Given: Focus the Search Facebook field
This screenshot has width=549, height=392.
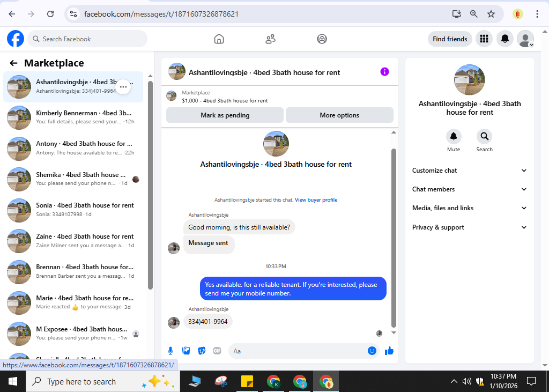Looking at the screenshot, I should coord(87,39).
